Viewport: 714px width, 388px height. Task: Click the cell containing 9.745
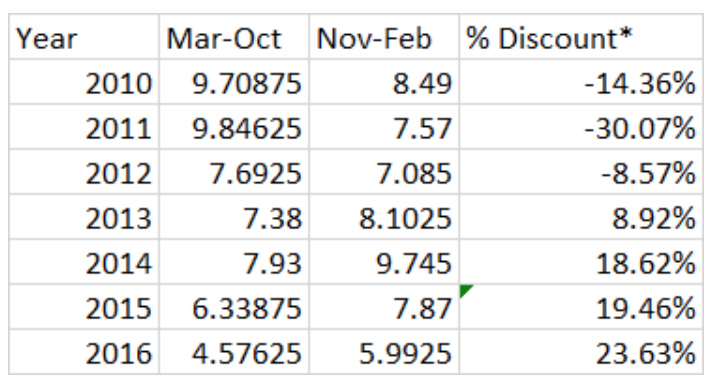click(x=384, y=262)
